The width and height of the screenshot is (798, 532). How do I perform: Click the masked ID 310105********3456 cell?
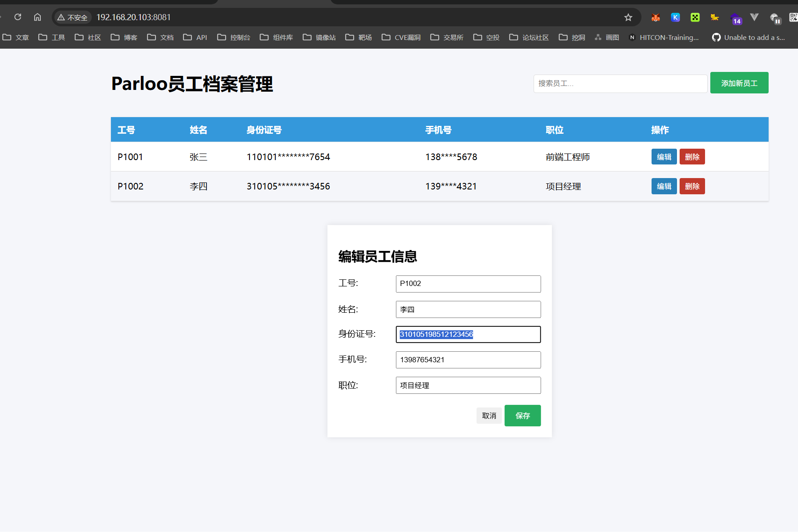[x=288, y=186]
